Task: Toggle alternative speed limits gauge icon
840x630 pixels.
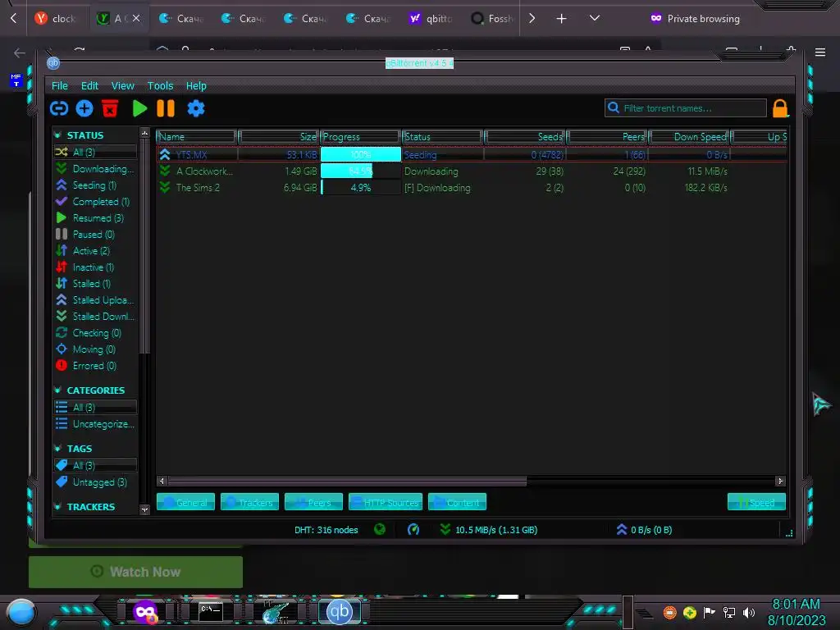Action: pos(413,529)
